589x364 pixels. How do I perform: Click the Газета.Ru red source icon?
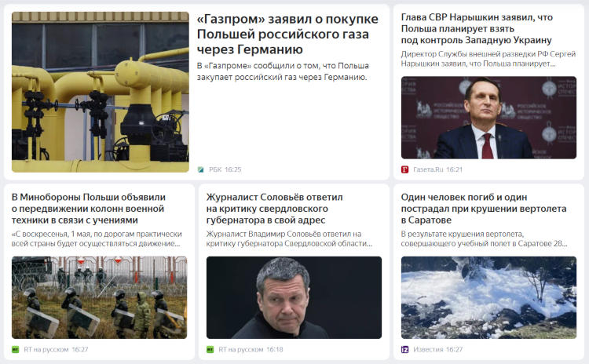(404, 169)
